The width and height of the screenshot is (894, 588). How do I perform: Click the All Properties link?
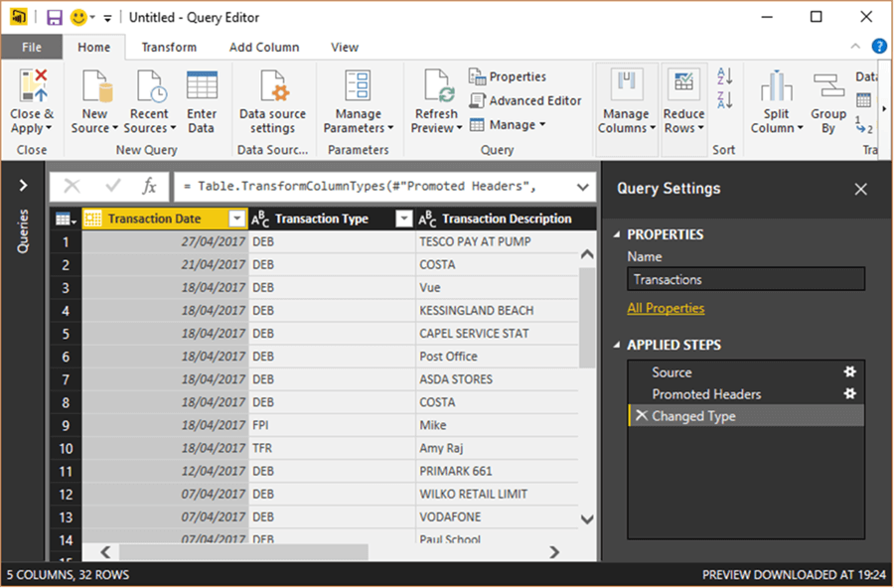pyautogui.click(x=666, y=308)
